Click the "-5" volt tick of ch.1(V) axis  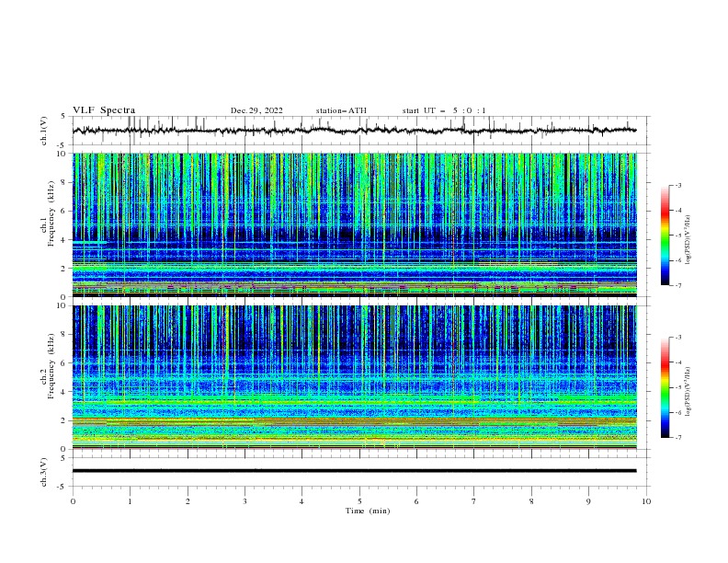click(63, 145)
